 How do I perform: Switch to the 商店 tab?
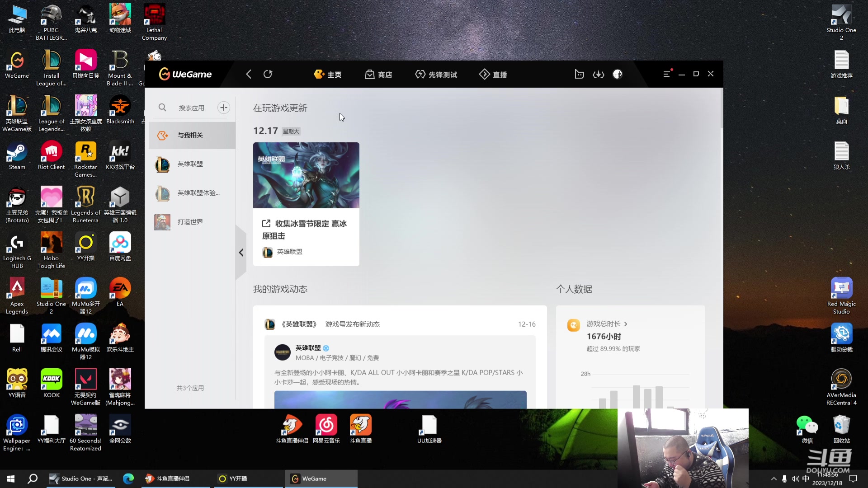tap(378, 75)
